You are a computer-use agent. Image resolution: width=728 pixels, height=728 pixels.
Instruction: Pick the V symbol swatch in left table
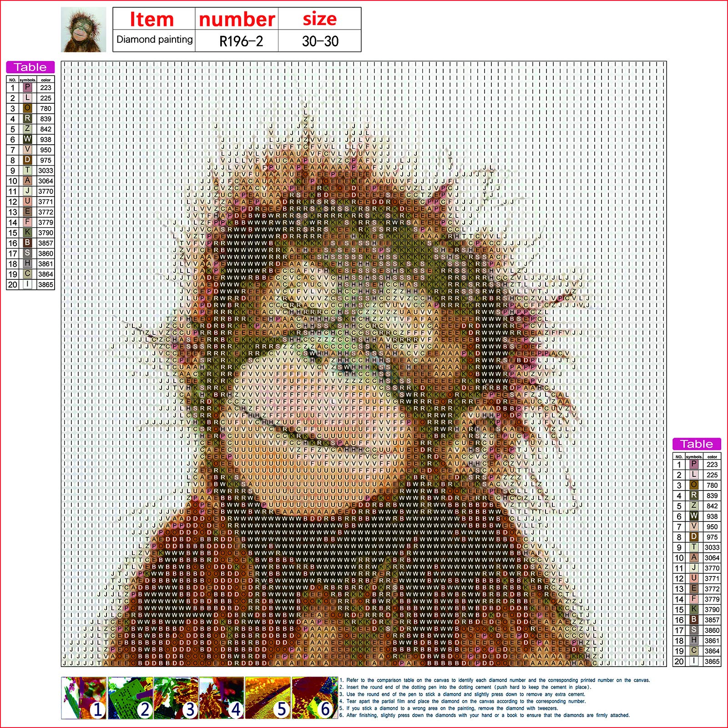[x=27, y=150]
